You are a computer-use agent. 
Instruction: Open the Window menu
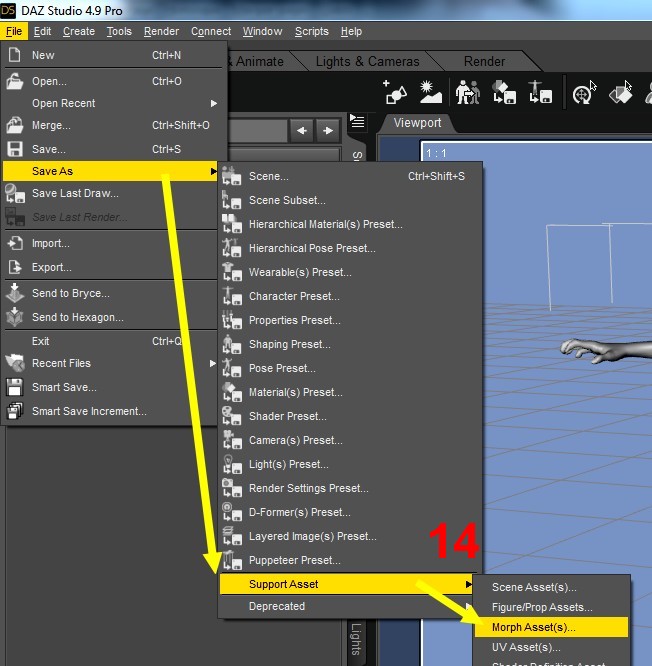click(x=262, y=31)
